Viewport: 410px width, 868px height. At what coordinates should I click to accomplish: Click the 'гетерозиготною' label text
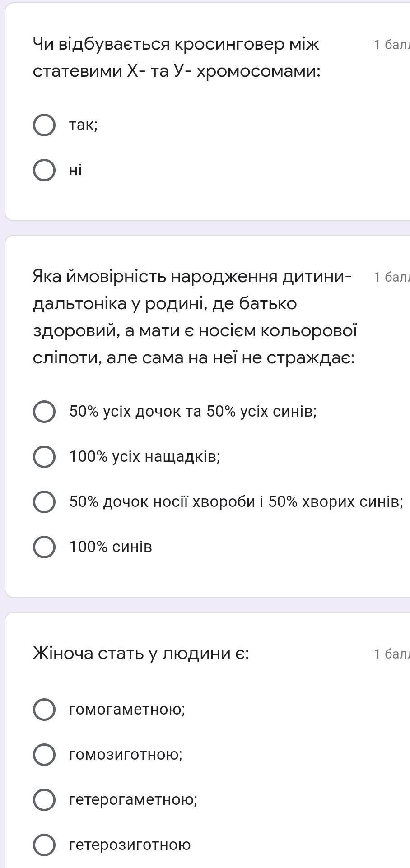(130, 845)
